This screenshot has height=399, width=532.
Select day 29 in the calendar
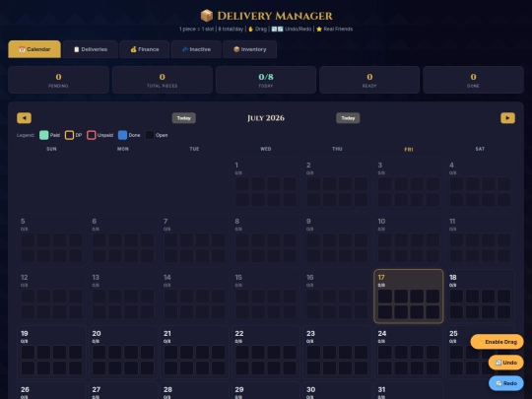pyautogui.click(x=266, y=390)
